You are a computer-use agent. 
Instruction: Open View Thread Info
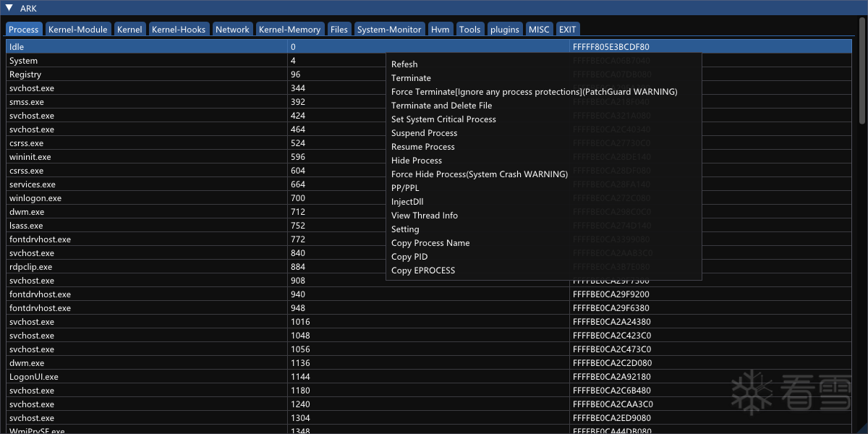tap(425, 216)
